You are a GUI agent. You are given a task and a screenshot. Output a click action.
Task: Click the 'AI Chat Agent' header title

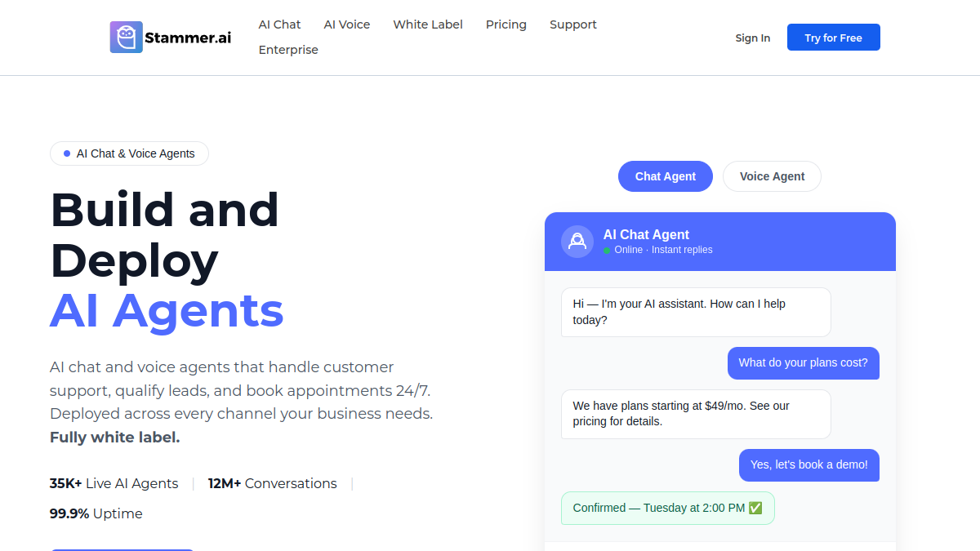[646, 234]
